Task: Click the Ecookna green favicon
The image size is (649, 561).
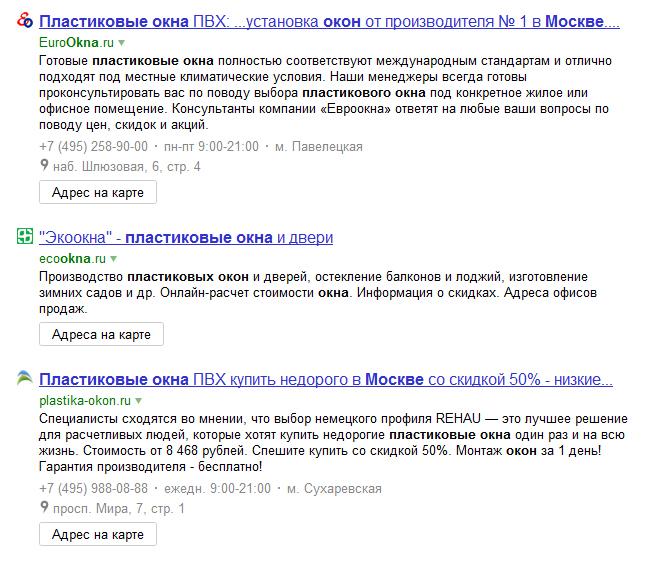Action: click(24, 236)
